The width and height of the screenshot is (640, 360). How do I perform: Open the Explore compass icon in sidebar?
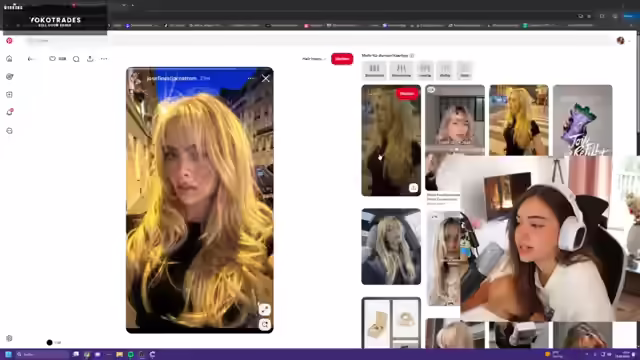[9, 77]
